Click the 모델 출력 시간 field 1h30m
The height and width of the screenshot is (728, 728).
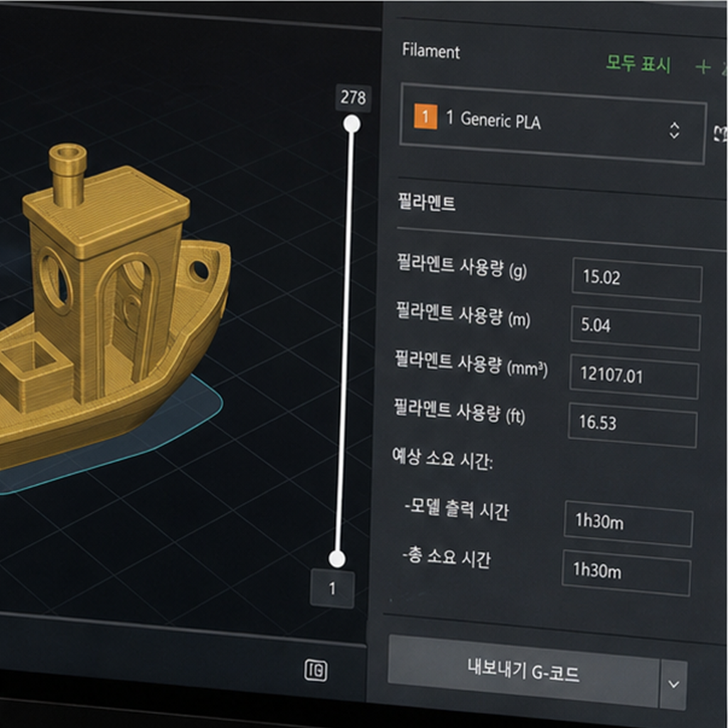[x=628, y=523]
